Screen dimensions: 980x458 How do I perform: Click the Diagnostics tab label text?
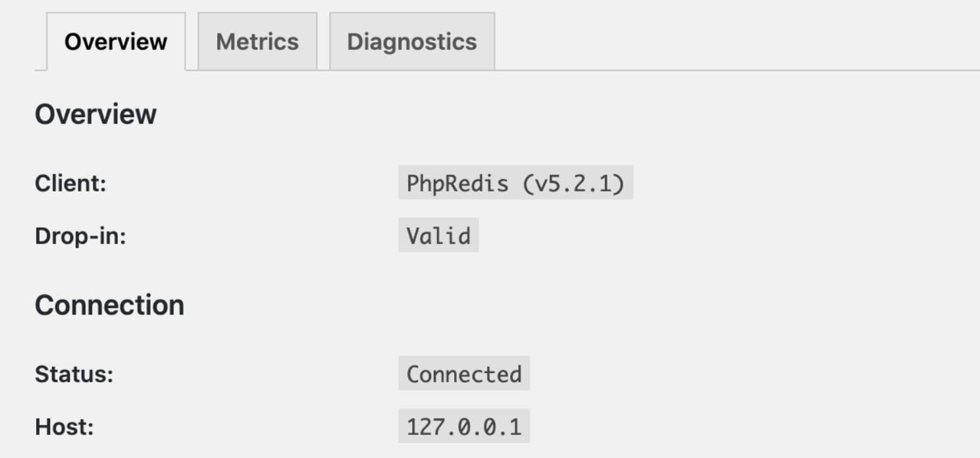[411, 41]
